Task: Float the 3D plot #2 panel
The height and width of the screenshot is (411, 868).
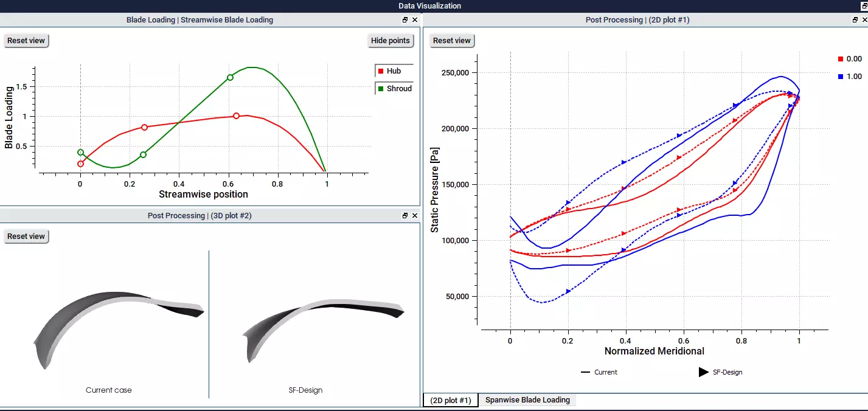Action: 405,216
